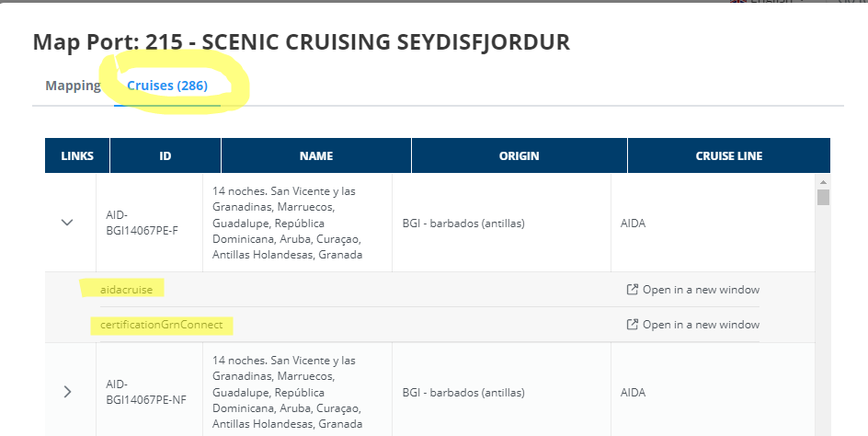Open the aidacruise link
The height and width of the screenshot is (436, 868).
(x=127, y=290)
